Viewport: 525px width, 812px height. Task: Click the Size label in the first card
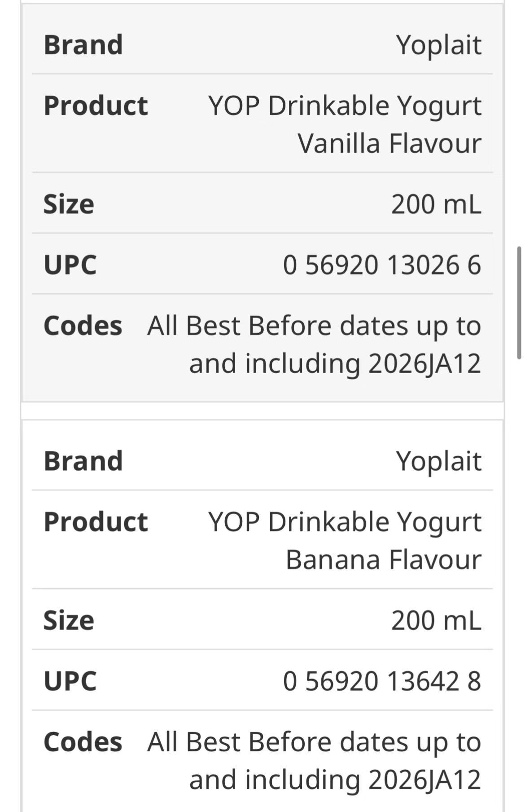point(69,204)
